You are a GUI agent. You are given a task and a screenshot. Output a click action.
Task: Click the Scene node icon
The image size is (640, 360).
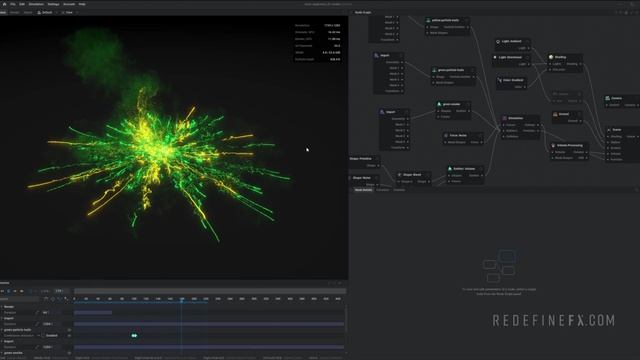click(x=609, y=130)
